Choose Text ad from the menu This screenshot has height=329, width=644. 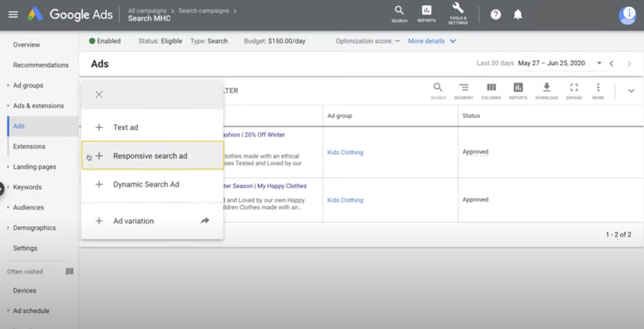tap(152, 127)
